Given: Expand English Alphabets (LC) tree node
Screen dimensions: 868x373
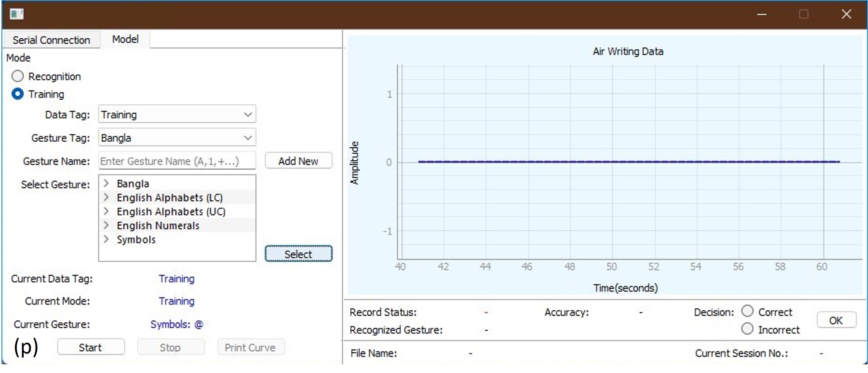Looking at the screenshot, I should coord(106,197).
